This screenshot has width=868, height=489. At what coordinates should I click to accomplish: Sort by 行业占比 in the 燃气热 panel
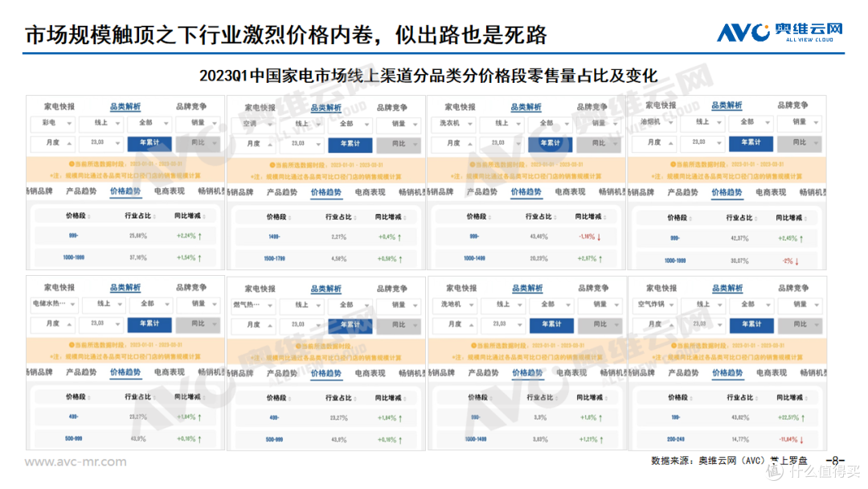pyautogui.click(x=341, y=398)
